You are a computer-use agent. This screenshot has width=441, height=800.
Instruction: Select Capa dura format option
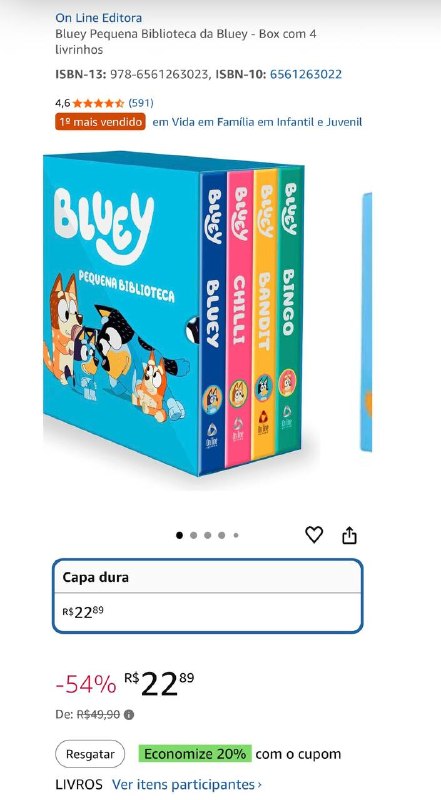(208, 596)
